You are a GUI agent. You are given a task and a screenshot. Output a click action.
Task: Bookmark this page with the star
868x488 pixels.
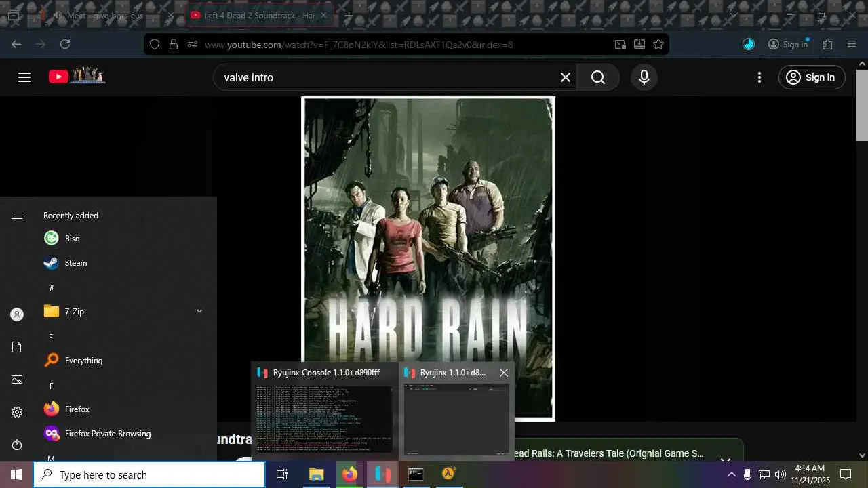pyautogui.click(x=658, y=44)
